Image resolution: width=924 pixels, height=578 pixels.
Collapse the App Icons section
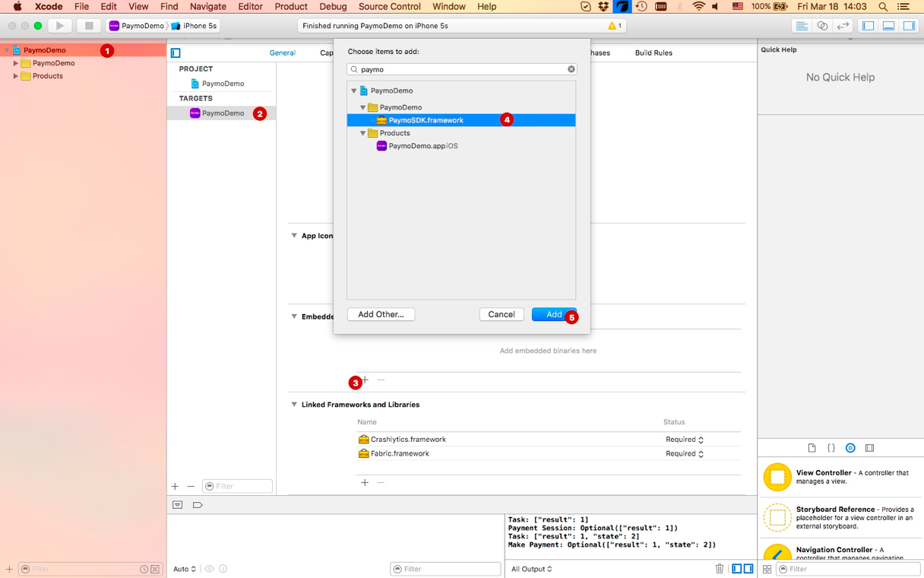pyautogui.click(x=294, y=236)
